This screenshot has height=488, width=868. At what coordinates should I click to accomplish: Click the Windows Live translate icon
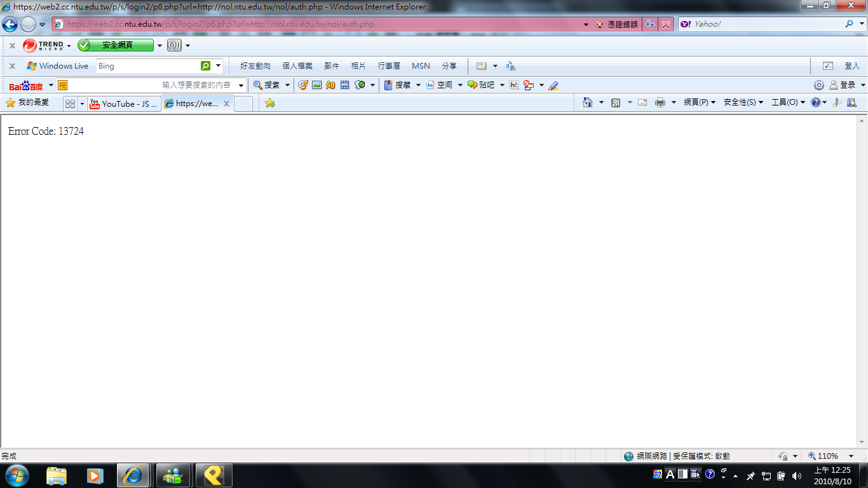point(510,65)
